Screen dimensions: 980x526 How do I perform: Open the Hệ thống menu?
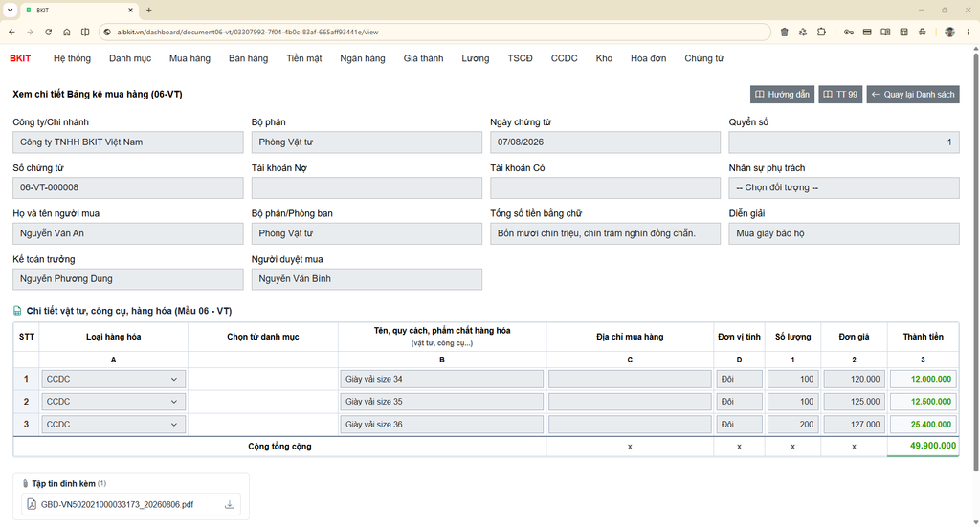pyautogui.click(x=72, y=58)
